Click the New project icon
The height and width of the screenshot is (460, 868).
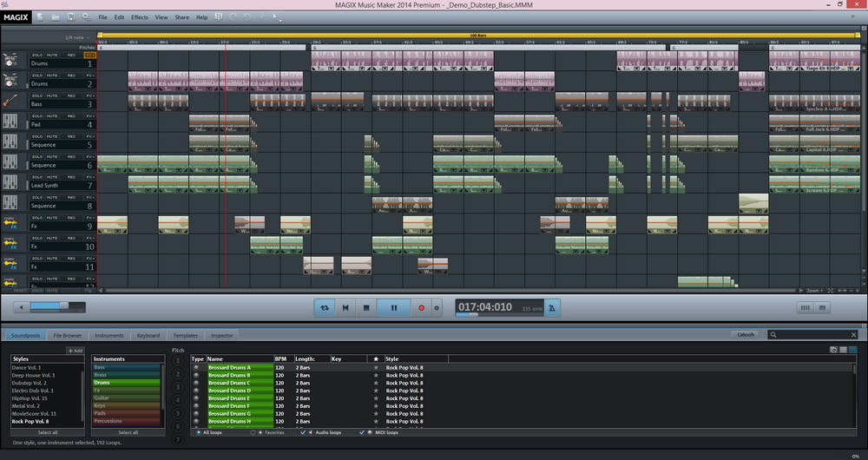[40, 17]
